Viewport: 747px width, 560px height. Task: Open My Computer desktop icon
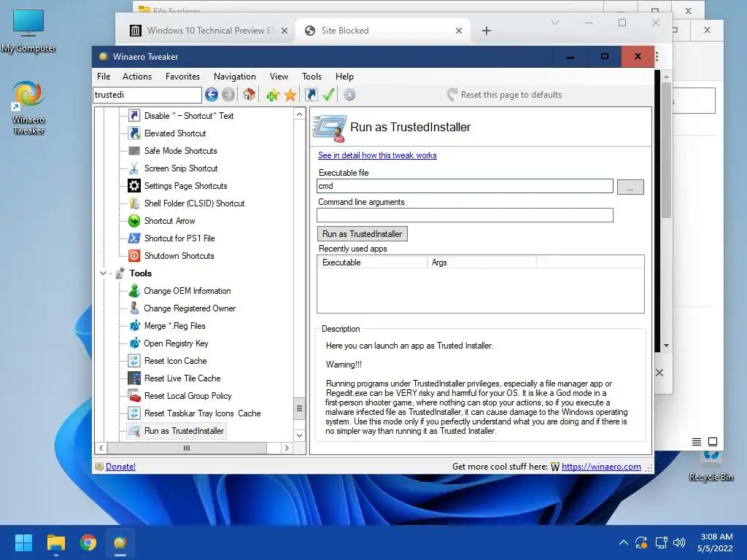28,31
